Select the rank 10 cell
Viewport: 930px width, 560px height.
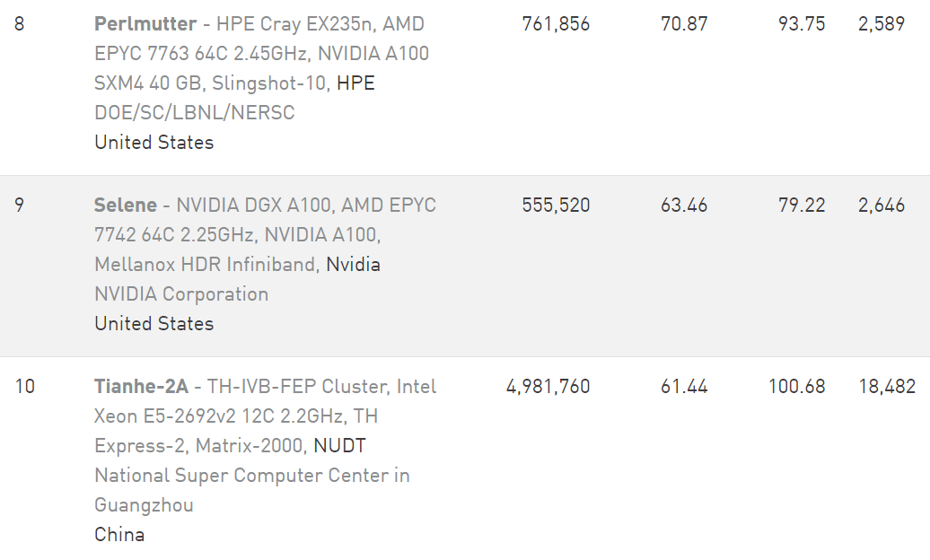pyautogui.click(x=24, y=387)
